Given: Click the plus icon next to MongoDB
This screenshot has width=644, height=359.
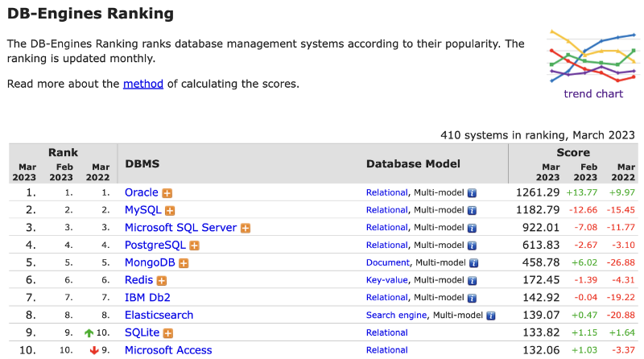Looking at the screenshot, I should [184, 263].
